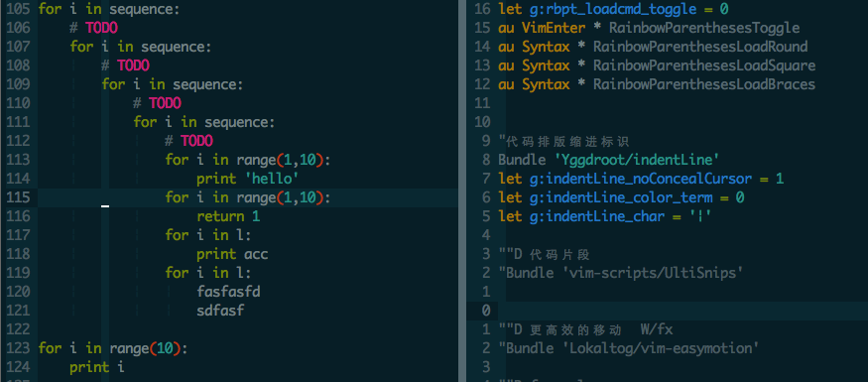Click the text 'fasfasfd' on line 120
868x382 pixels.
[x=228, y=292]
